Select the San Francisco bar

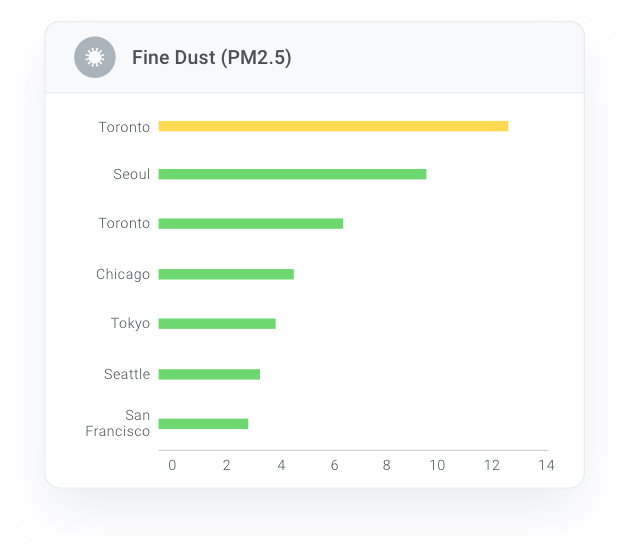[x=203, y=424]
